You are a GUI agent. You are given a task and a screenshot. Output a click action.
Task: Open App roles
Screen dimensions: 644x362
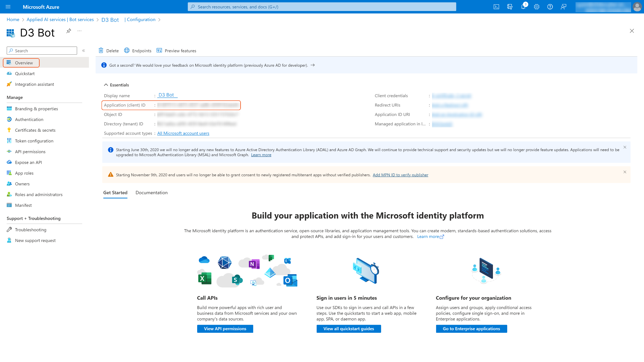(x=24, y=173)
